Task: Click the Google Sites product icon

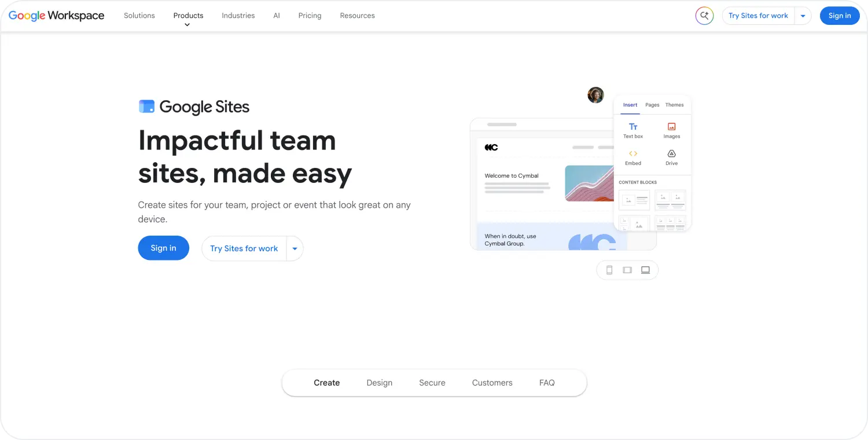Action: [x=146, y=107]
